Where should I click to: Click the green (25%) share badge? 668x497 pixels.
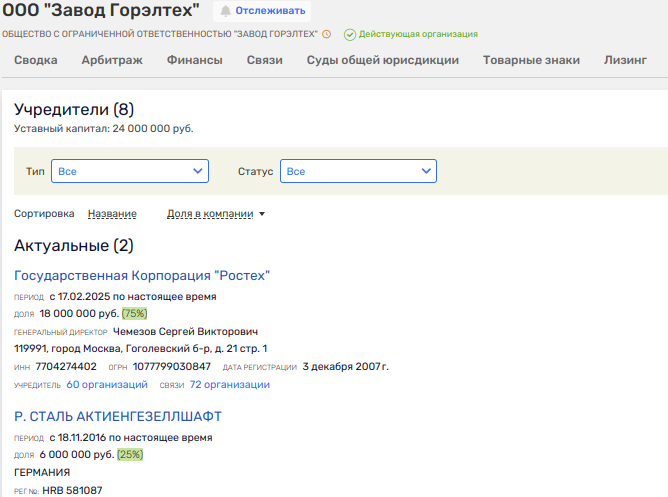click(130, 454)
